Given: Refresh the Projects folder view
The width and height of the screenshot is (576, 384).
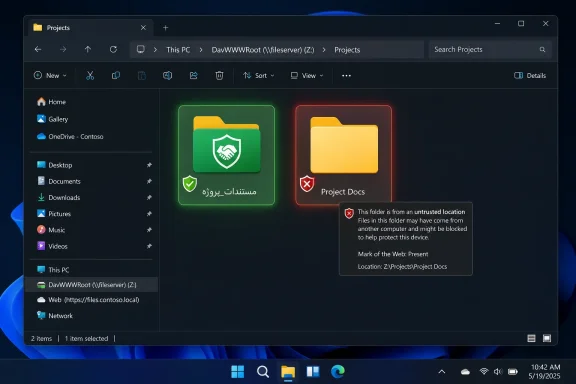Looking at the screenshot, I should (113, 49).
